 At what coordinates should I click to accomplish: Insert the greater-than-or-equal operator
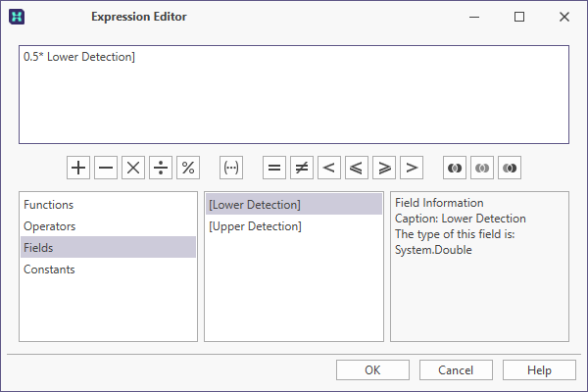tap(384, 168)
